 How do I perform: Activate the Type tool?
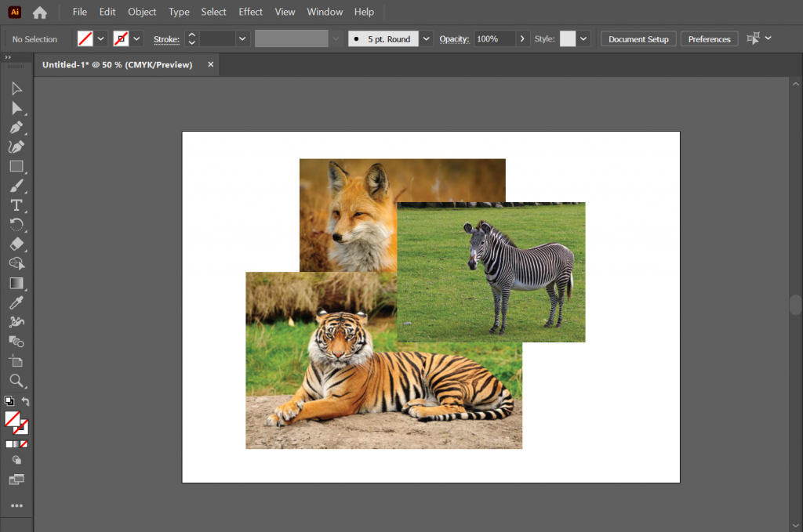pyautogui.click(x=16, y=205)
